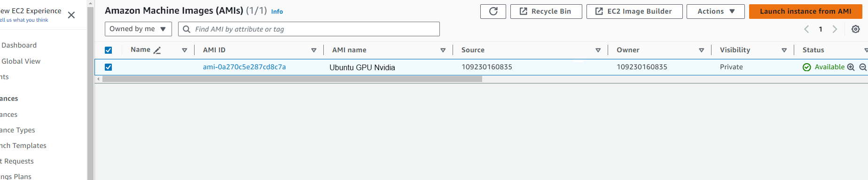The height and width of the screenshot is (180, 868).
Task: Click the zoom-out filter icon beside Available
Action: 863,67
